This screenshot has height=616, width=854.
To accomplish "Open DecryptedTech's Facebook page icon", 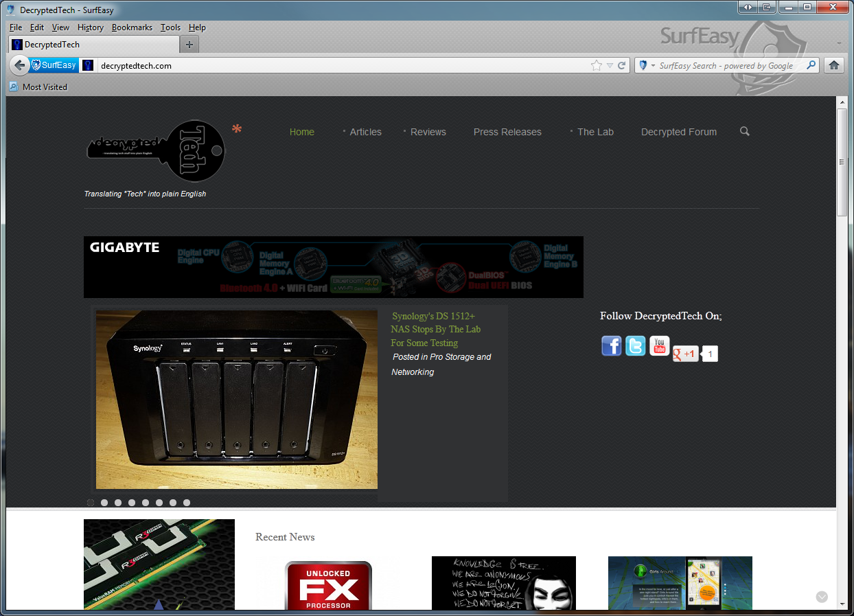I will [x=612, y=345].
